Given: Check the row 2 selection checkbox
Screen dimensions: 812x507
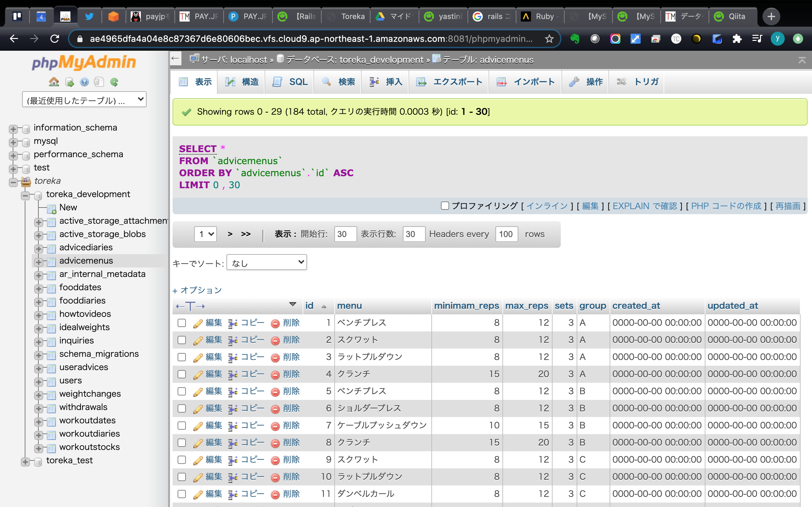Looking at the screenshot, I should coord(182,340).
